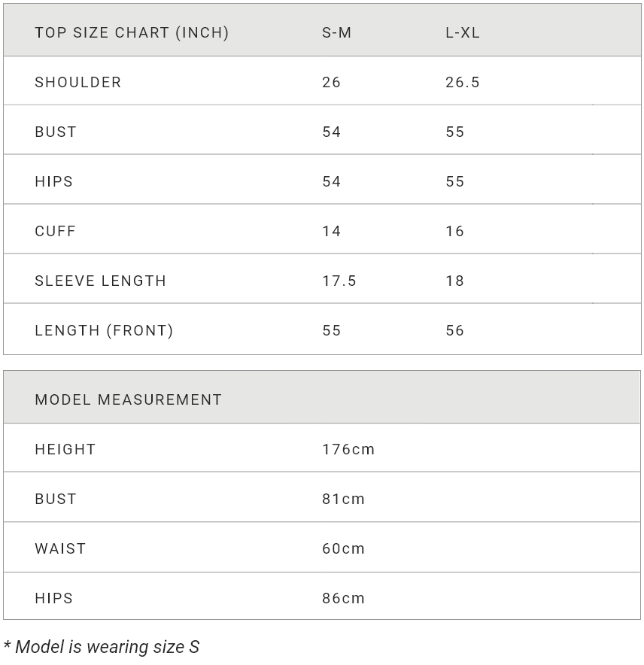Viewport: 644px width, 665px height.
Task: Click the S-M hips value 54
Action: coord(331,181)
